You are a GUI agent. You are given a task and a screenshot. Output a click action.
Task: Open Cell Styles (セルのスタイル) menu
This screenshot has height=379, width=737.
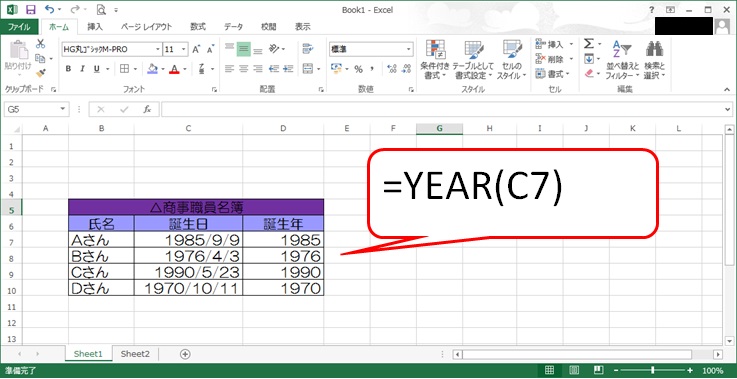tap(512, 60)
